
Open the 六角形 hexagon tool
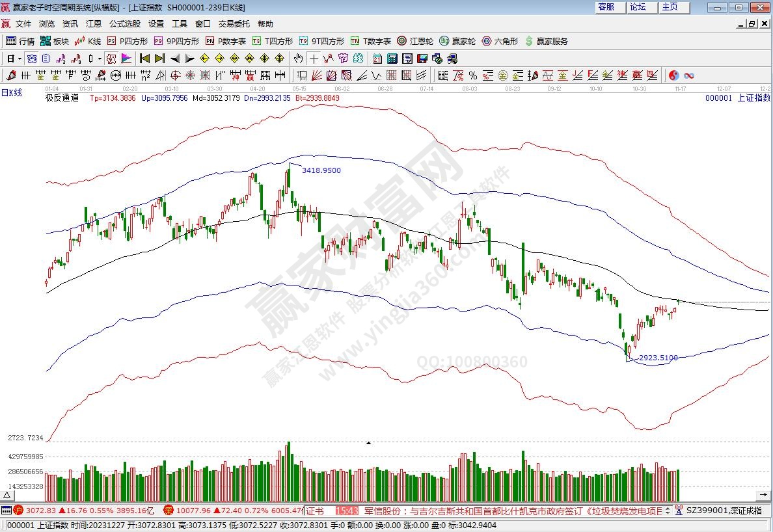(x=500, y=41)
